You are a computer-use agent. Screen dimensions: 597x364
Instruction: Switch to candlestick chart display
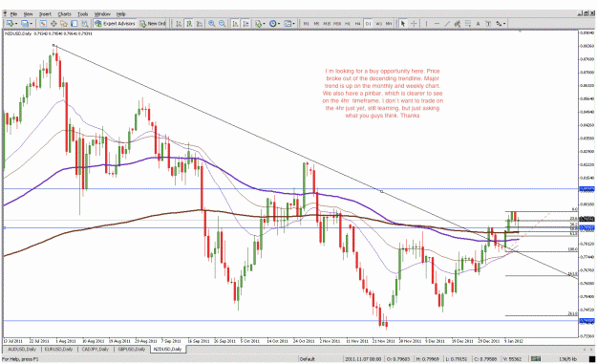tap(189, 24)
